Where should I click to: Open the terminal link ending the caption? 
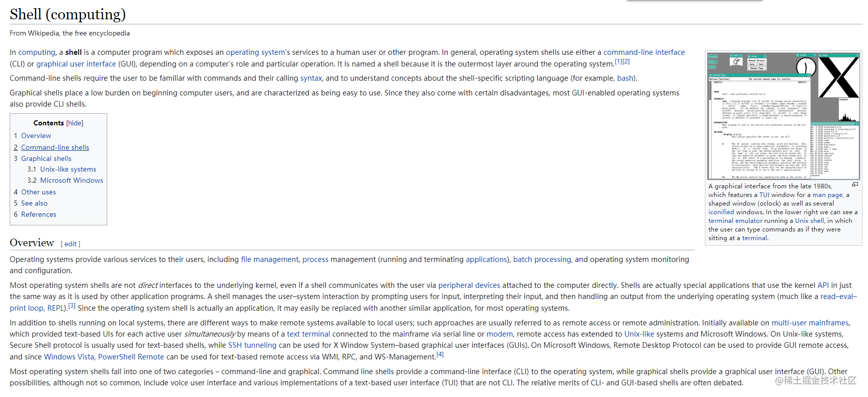(x=754, y=238)
